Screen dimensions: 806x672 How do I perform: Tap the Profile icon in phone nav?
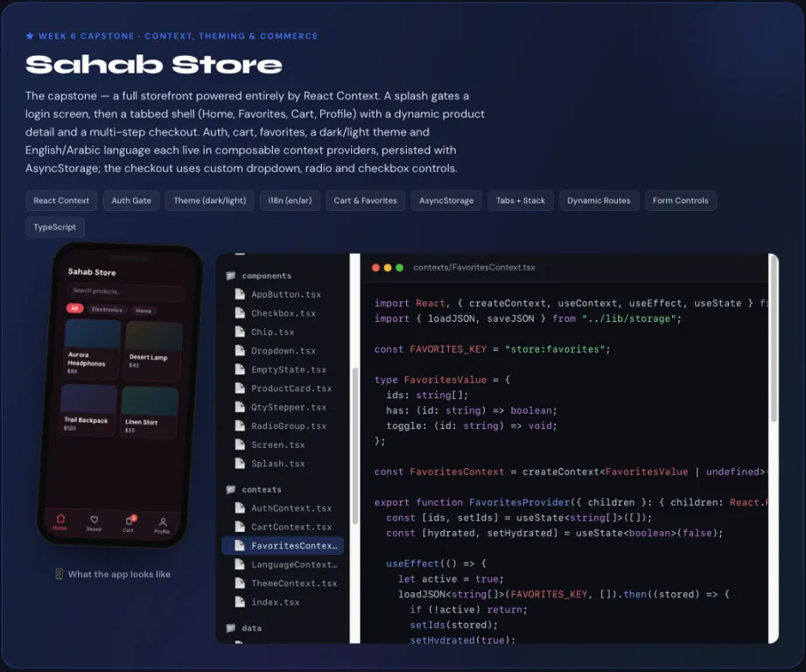(x=163, y=522)
